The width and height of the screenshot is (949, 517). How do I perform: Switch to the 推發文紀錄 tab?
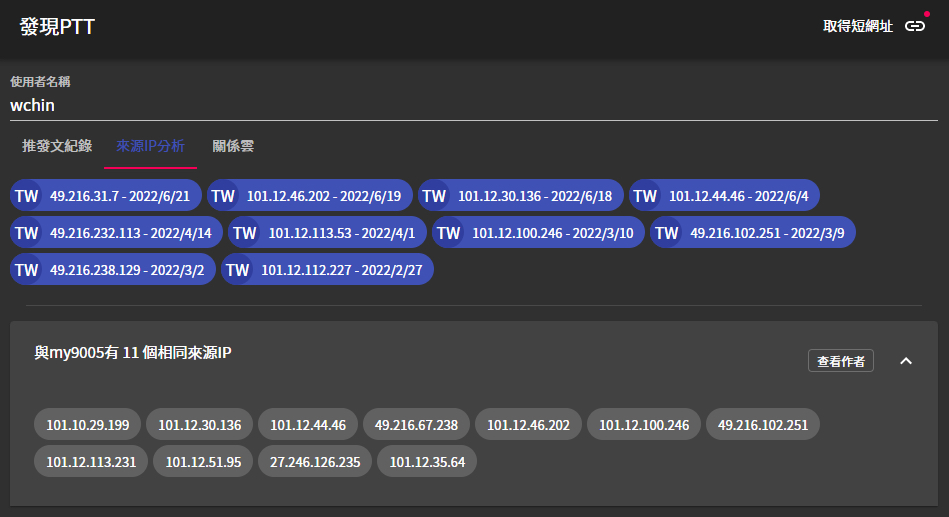[57, 146]
